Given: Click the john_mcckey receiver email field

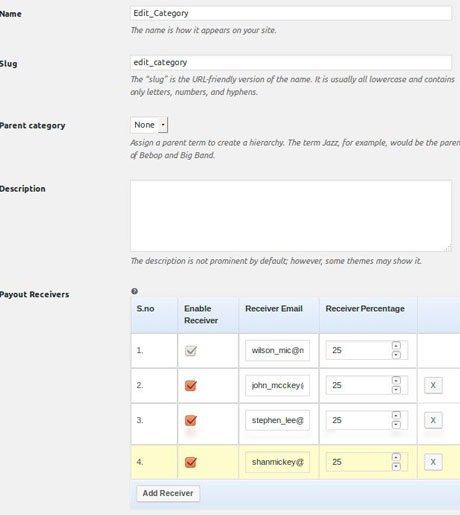Looking at the screenshot, I should click(x=277, y=385).
